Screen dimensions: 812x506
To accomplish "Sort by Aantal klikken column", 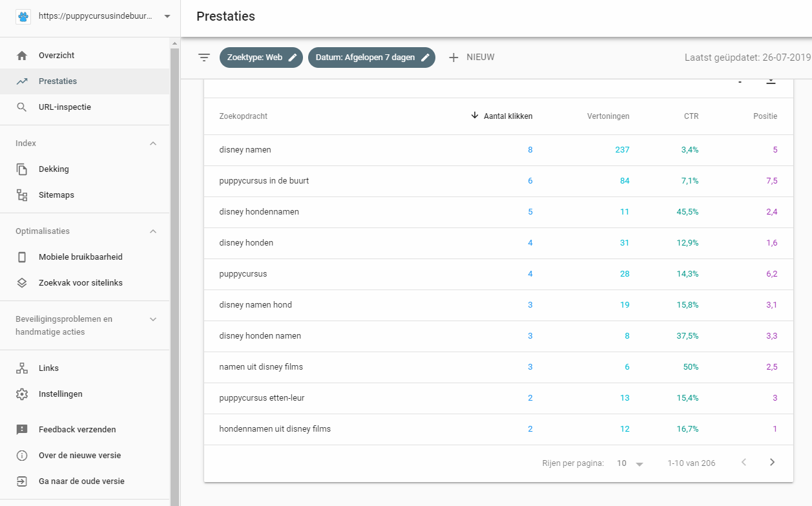I will (508, 116).
